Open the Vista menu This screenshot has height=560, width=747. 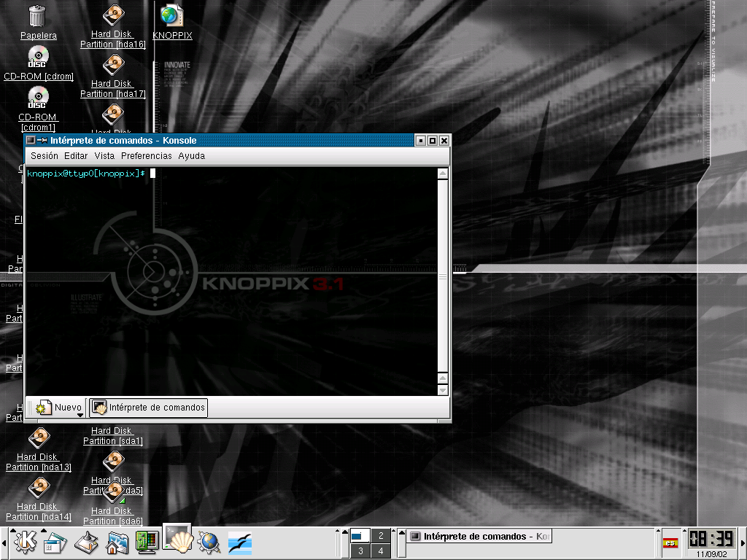104,156
